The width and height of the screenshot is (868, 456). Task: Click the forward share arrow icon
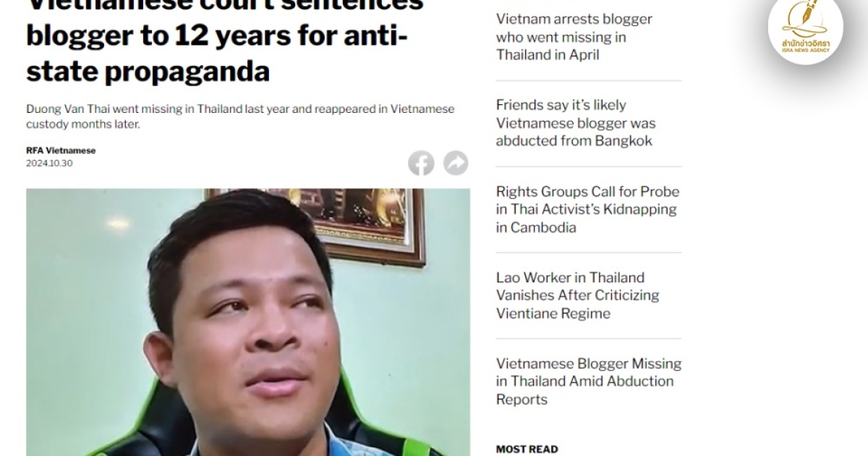(x=456, y=163)
